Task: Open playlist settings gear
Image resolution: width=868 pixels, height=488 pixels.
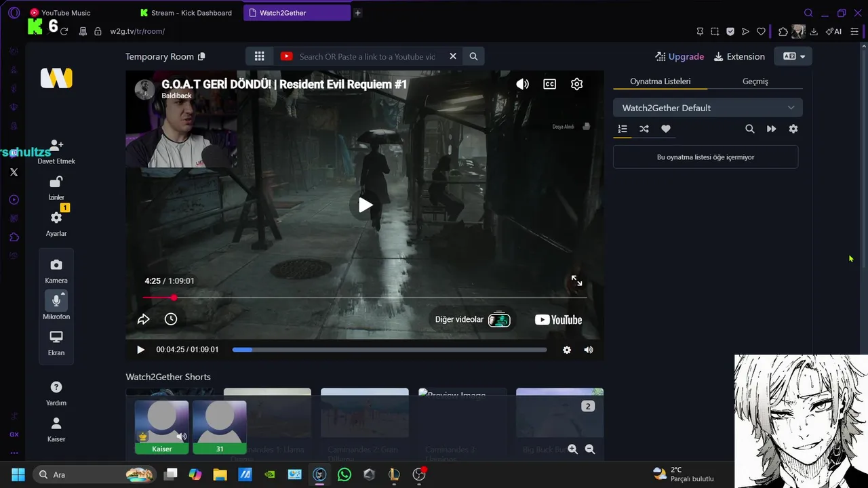Action: [x=793, y=129]
